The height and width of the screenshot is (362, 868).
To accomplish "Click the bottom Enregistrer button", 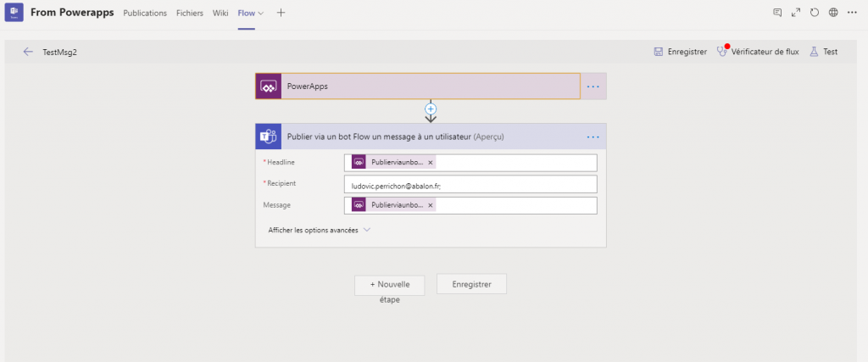I will pyautogui.click(x=471, y=284).
